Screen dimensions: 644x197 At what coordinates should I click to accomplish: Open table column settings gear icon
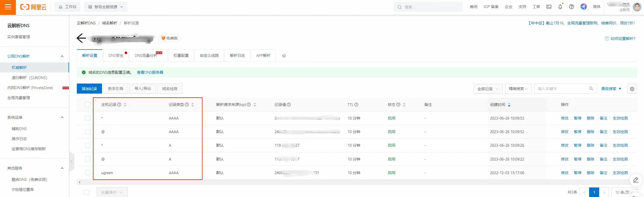[632, 89]
